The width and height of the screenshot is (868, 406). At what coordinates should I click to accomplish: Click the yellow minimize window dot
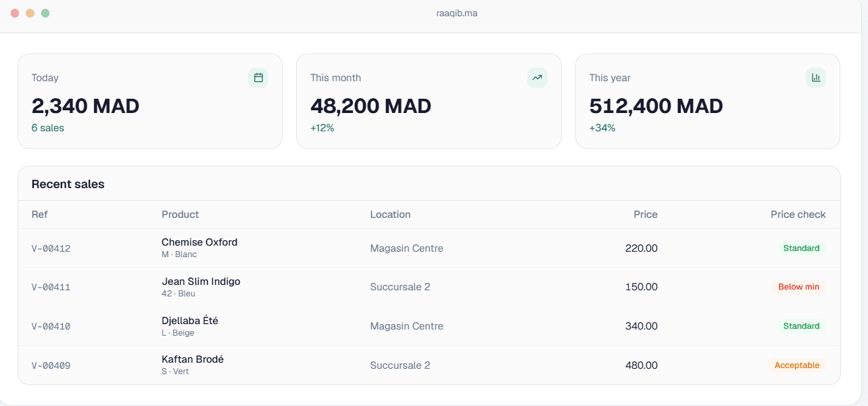30,13
